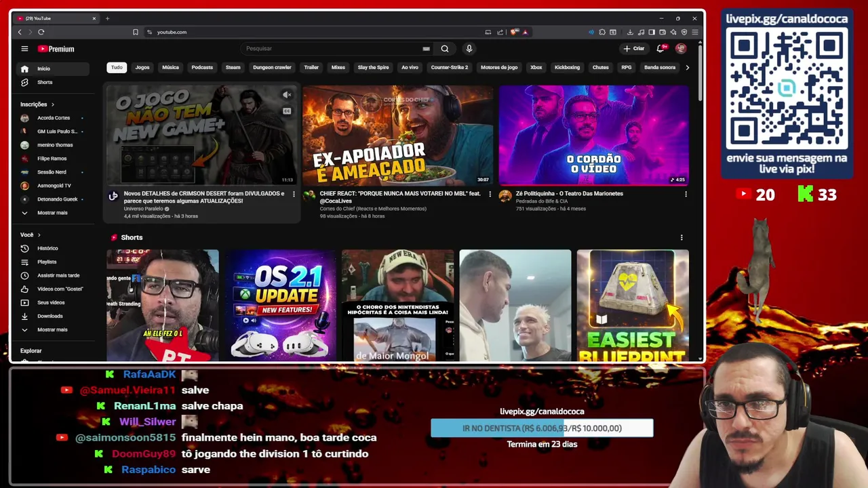This screenshot has width=868, height=488.
Task: Unmute the Crimson Desert preview video
Action: click(x=287, y=95)
